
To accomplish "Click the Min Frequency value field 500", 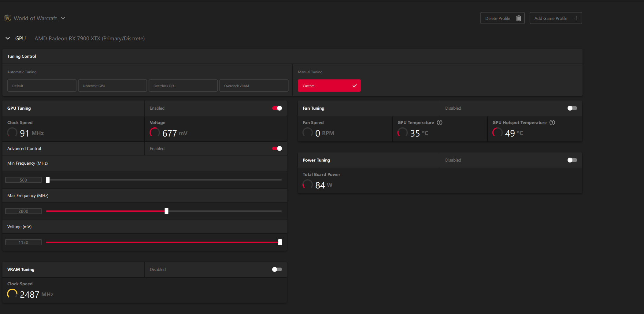I will (23, 180).
